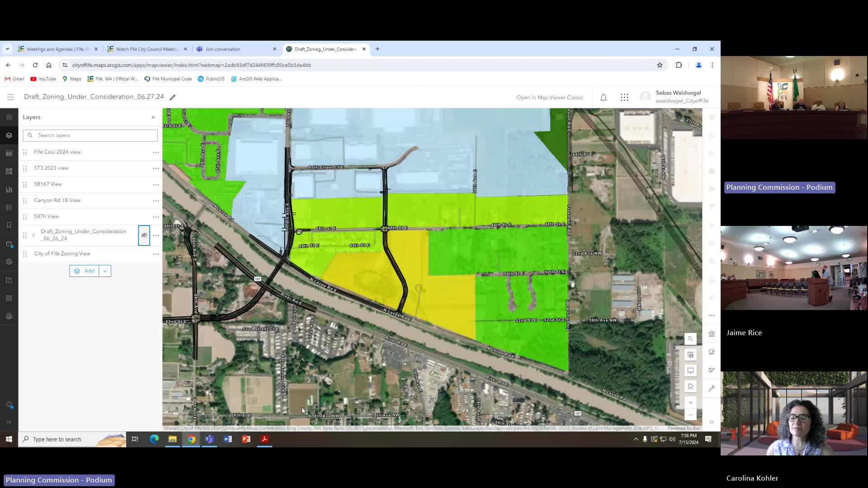Open the Layers panel icon
Viewport: 868px width, 488px height.
9,135
